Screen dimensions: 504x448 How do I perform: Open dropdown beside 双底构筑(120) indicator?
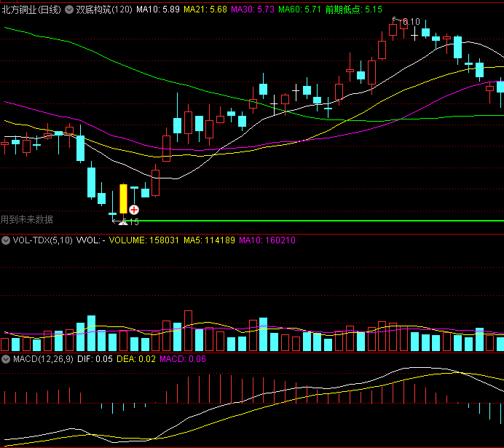click(x=69, y=9)
